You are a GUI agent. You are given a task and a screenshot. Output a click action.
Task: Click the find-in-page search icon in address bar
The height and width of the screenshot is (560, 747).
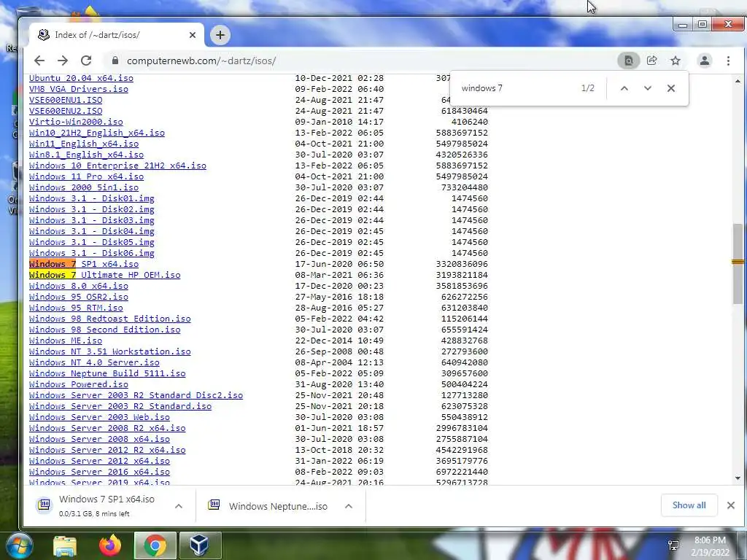629,61
